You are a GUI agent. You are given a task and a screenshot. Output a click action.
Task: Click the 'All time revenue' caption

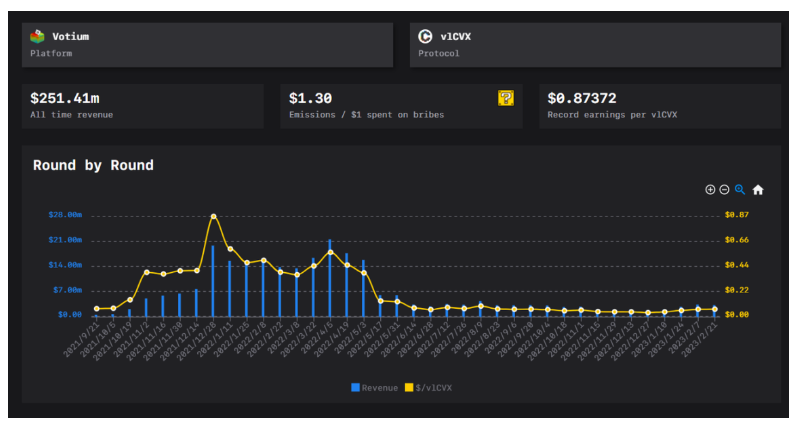coord(72,115)
